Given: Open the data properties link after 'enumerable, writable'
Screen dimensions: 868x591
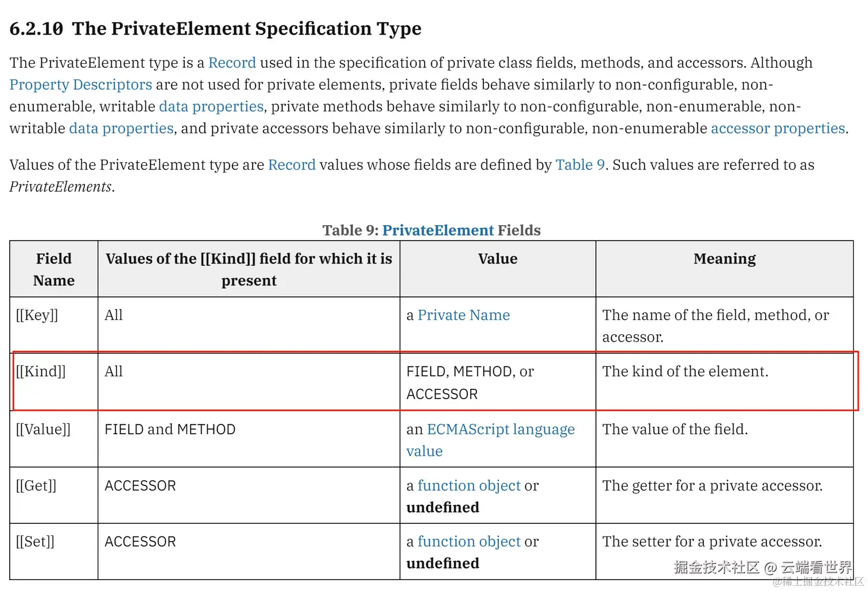Looking at the screenshot, I should click(x=211, y=106).
